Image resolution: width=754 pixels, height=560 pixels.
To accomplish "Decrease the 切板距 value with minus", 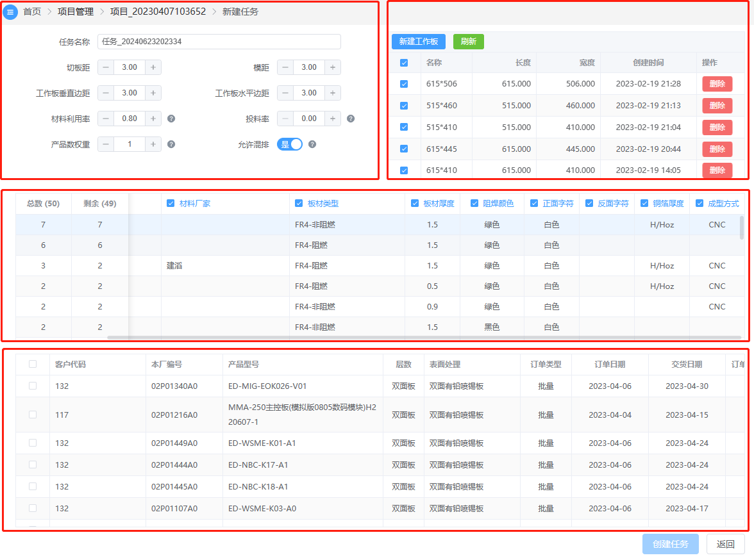I will 106,67.
